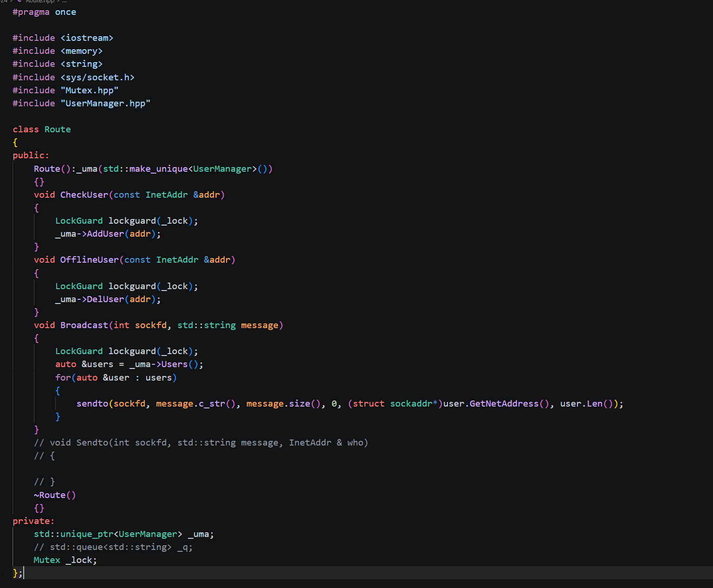Click the <string> include header
Screen dimensions: 713x588
(x=82, y=64)
